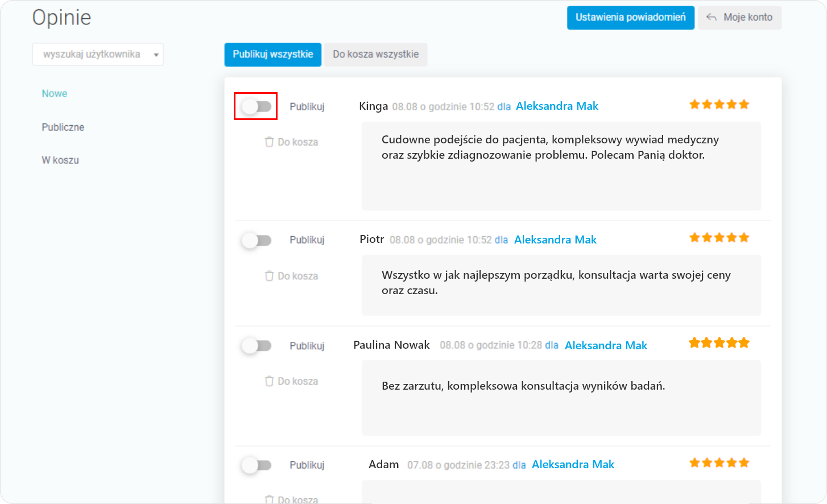Click the timestamp '08.08 o godzinie 10:28'

pyautogui.click(x=491, y=345)
